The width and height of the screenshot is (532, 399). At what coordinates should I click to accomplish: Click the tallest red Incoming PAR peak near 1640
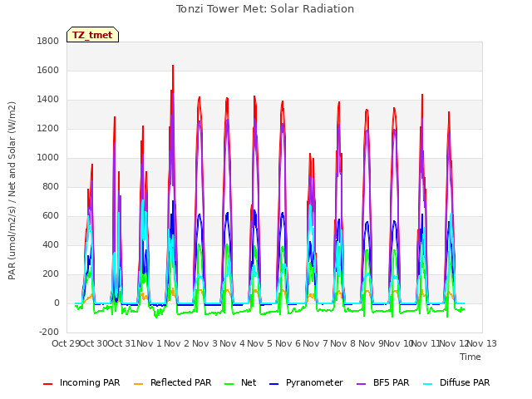[173, 66]
